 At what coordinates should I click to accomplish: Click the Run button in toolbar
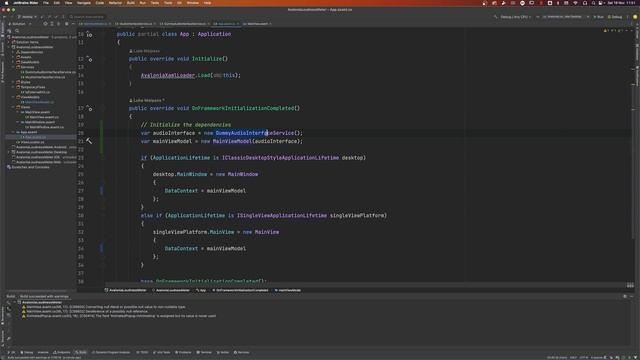[598, 17]
